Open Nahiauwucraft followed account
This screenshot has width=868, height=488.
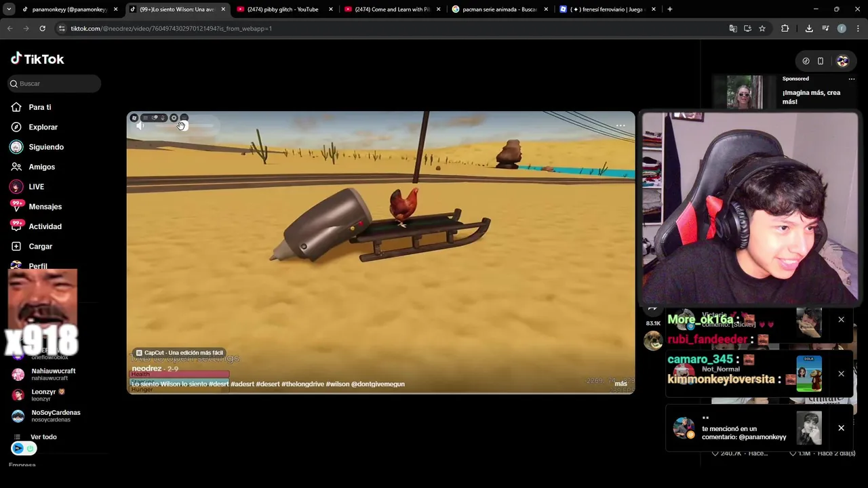point(44,374)
